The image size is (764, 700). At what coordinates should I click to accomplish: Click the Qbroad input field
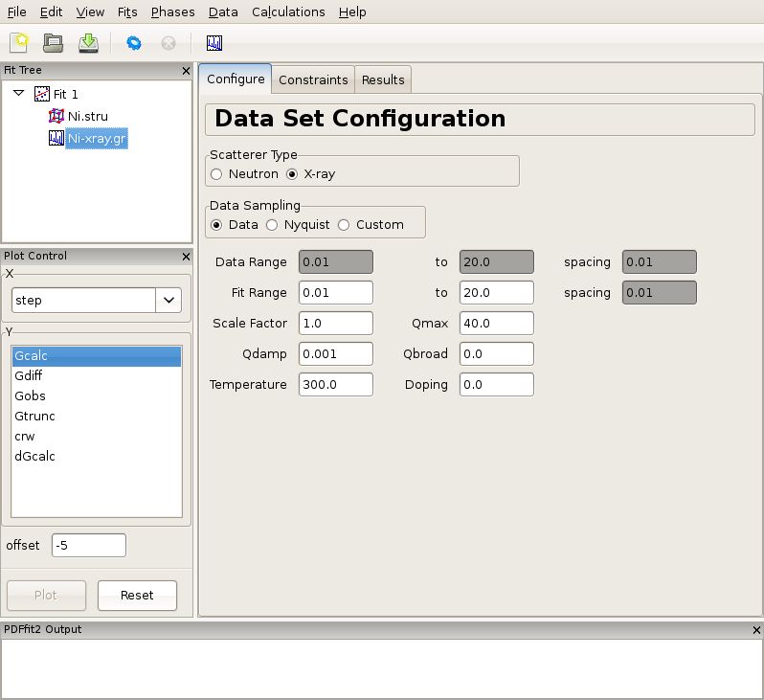click(497, 354)
